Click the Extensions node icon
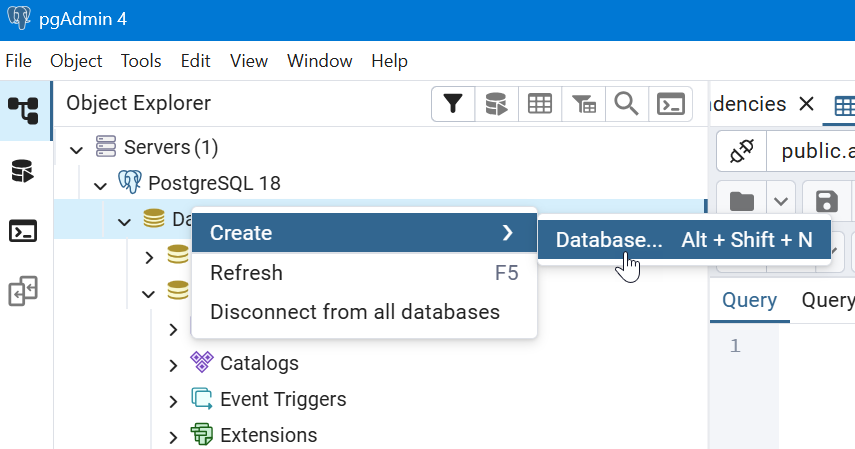This screenshot has height=449, width=855. [202, 434]
